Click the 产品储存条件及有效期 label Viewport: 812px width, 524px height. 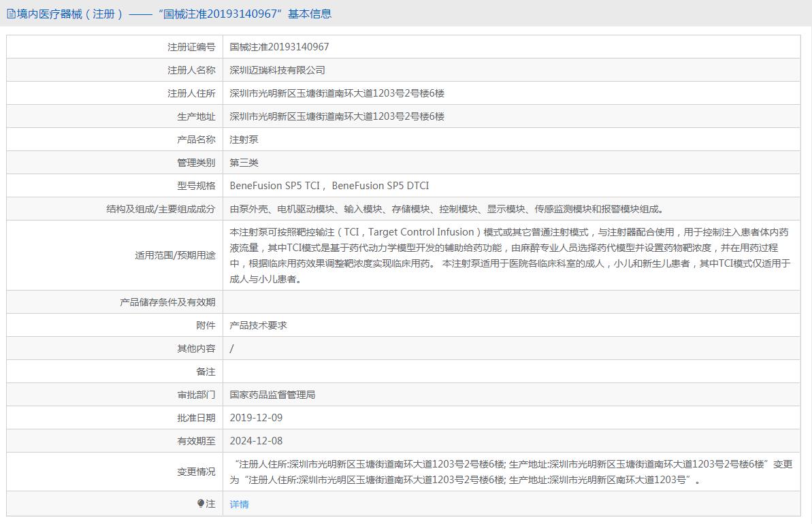point(167,302)
